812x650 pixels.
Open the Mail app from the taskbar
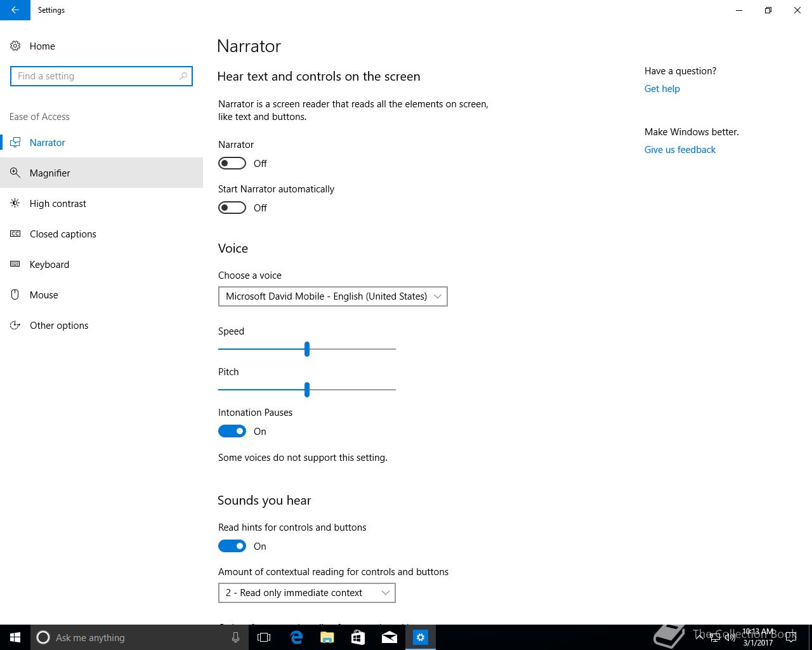(x=390, y=637)
